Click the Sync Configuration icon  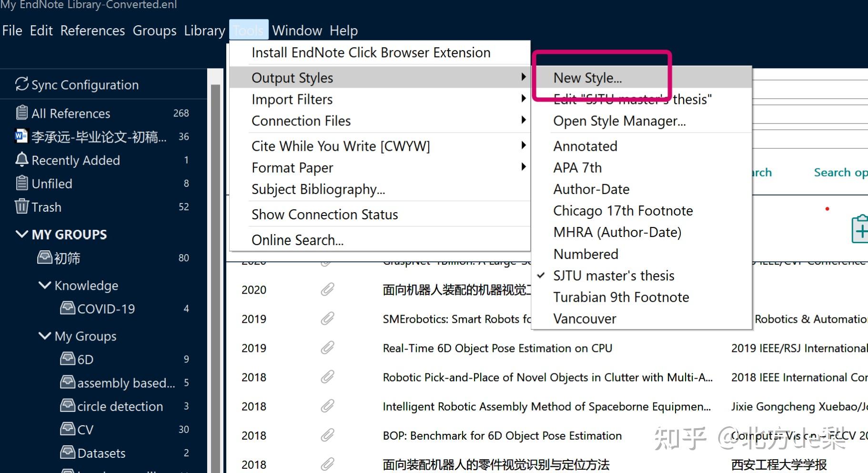pos(21,84)
